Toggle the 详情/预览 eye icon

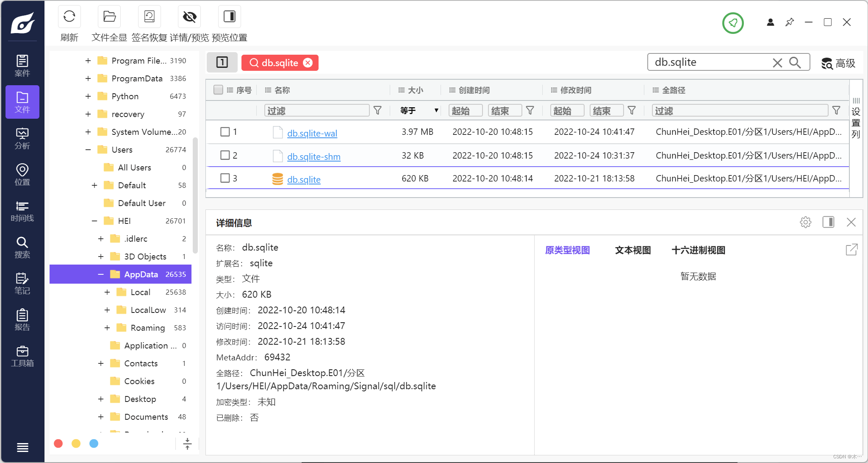(x=189, y=17)
